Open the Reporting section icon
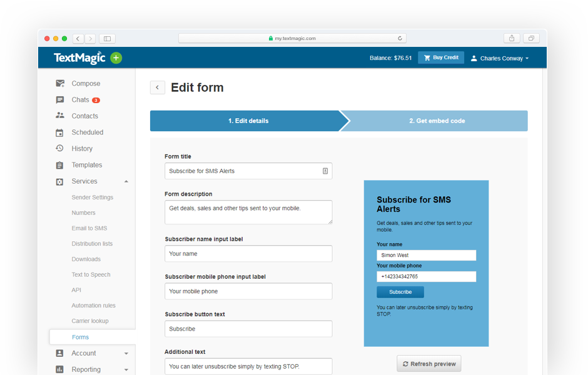Viewport: 588px width, 375px height. pyautogui.click(x=59, y=369)
